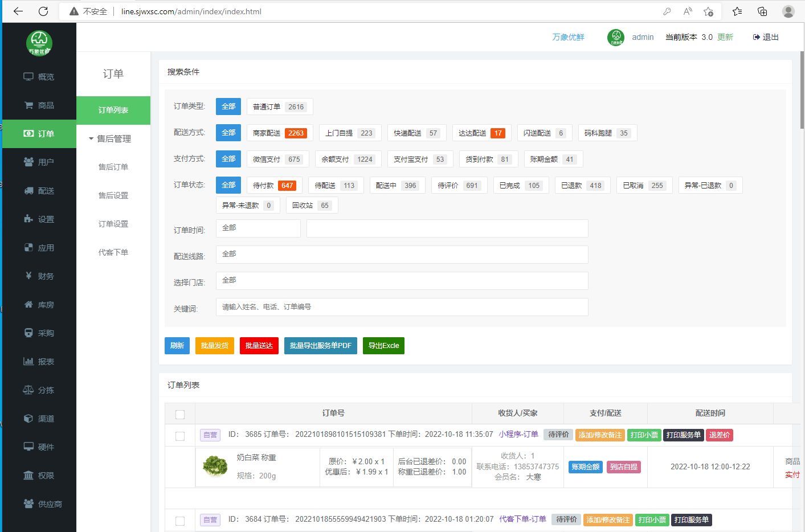Click the green 导出Excle button
Screen dimensions: 805x532
click(383, 346)
